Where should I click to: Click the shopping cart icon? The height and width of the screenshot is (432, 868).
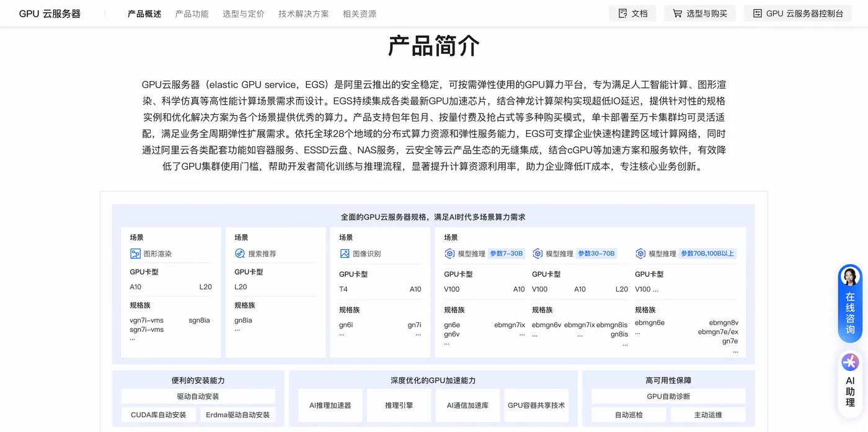(x=677, y=14)
